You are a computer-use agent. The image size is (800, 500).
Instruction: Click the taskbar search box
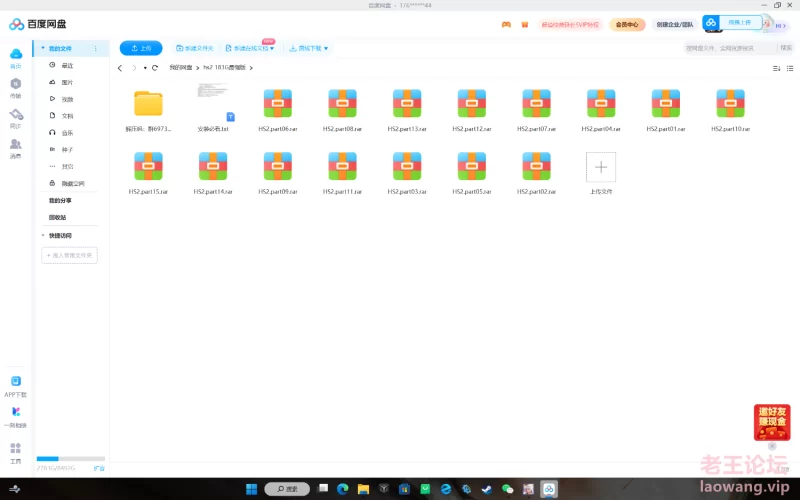[287, 489]
